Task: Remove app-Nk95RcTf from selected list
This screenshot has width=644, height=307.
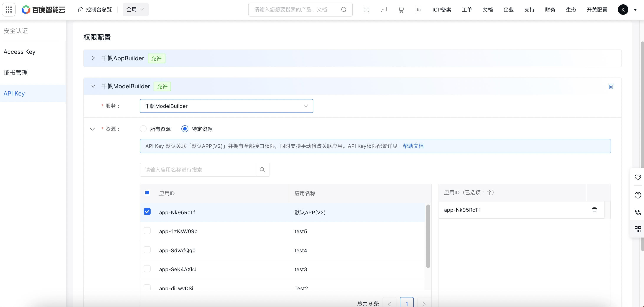Action: coord(595,210)
